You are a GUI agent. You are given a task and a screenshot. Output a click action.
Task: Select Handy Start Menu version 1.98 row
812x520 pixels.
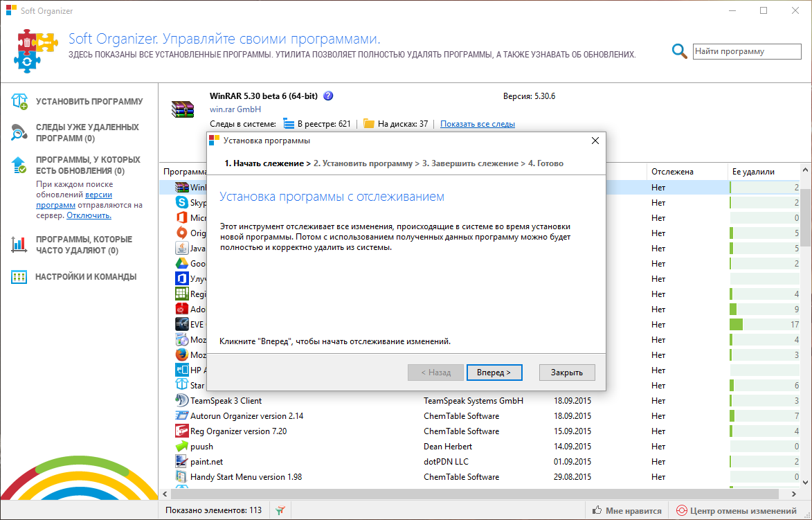click(x=246, y=476)
